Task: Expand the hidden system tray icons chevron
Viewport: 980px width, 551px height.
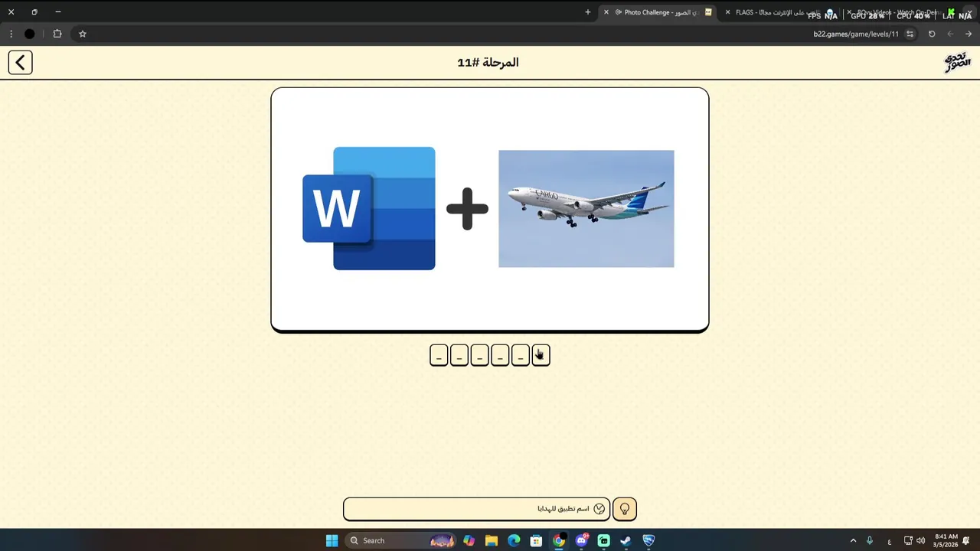Action: pyautogui.click(x=853, y=540)
